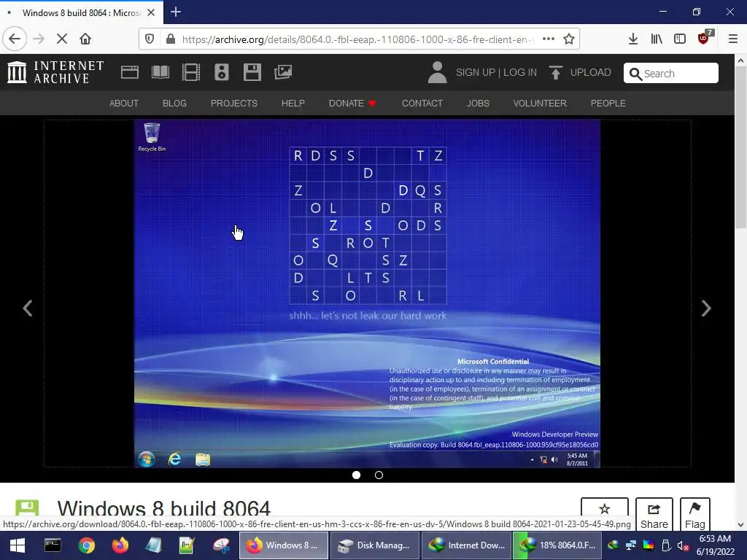Image resolution: width=747 pixels, height=560 pixels.
Task: Click the Flag button
Action: coord(695,516)
